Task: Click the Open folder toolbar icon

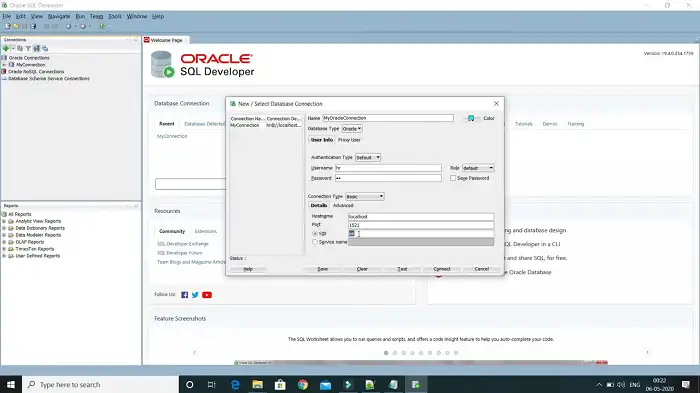Action: [16, 26]
